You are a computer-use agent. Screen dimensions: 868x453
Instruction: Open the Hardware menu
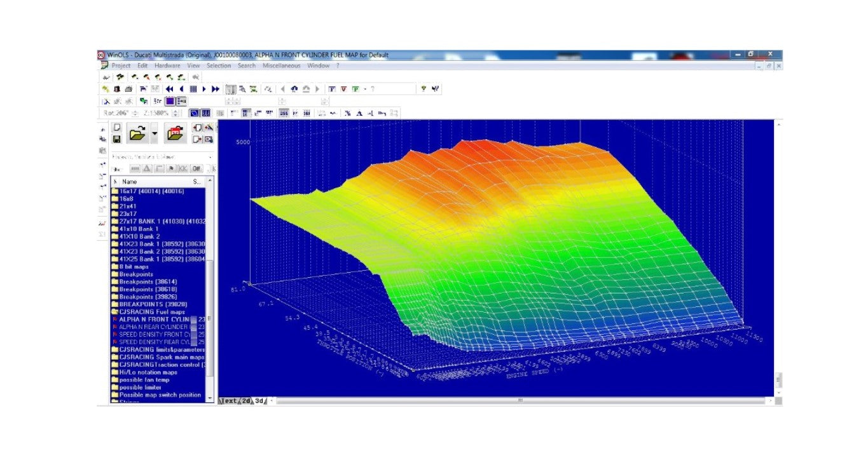pos(167,65)
